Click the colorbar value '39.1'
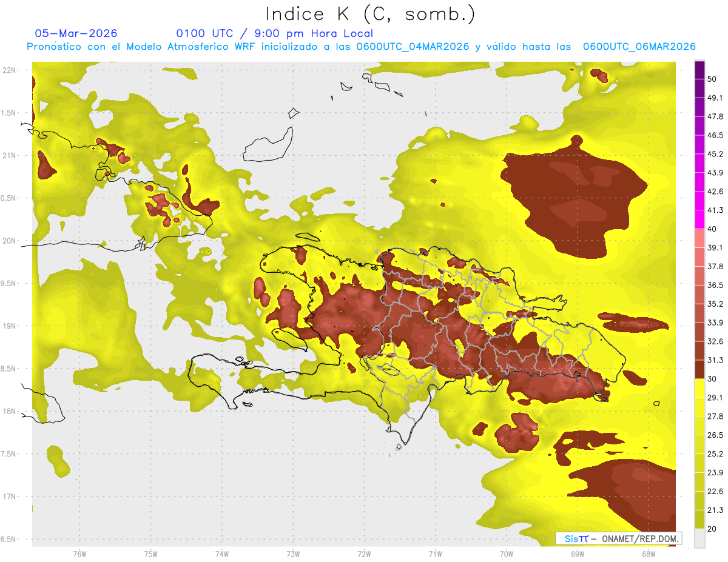Viewport: 728px width, 562px height. (x=715, y=247)
